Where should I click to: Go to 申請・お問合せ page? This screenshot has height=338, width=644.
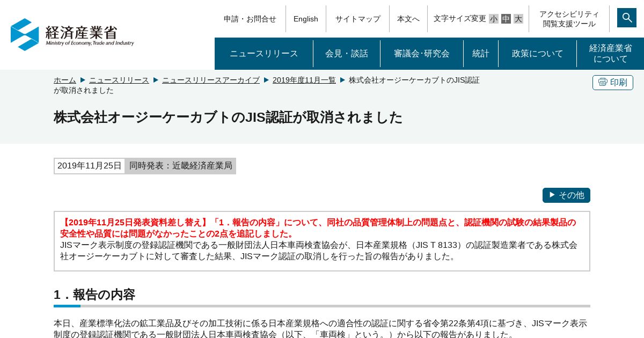250,19
